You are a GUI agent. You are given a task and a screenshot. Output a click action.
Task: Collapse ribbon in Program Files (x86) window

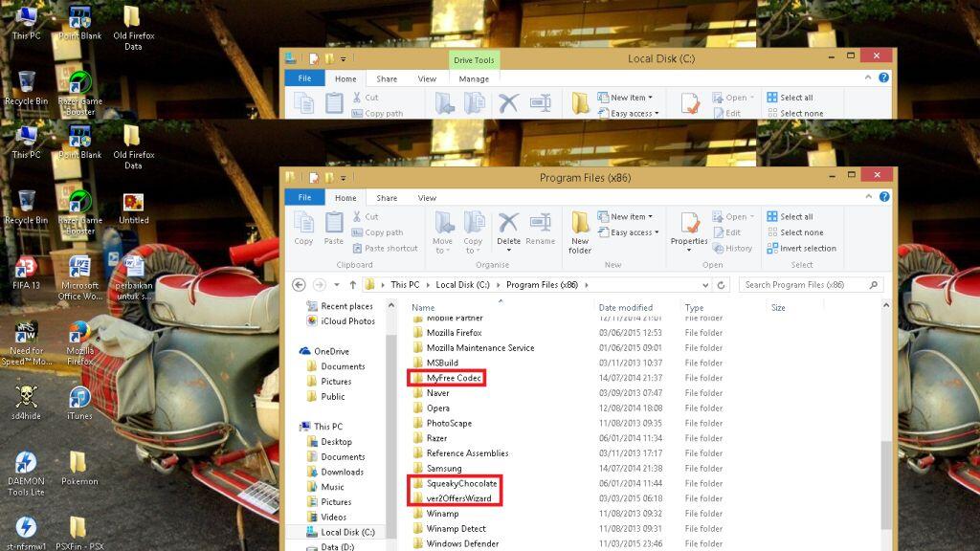[868, 197]
